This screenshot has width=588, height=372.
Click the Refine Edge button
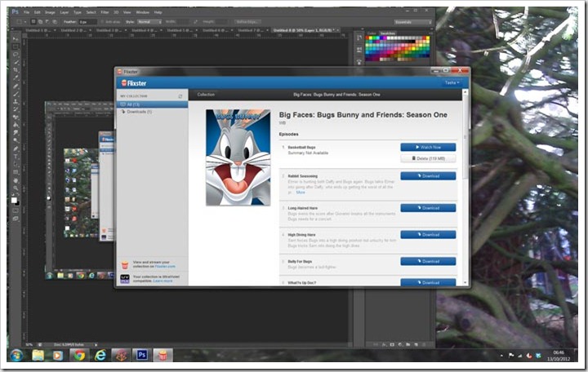(248, 22)
